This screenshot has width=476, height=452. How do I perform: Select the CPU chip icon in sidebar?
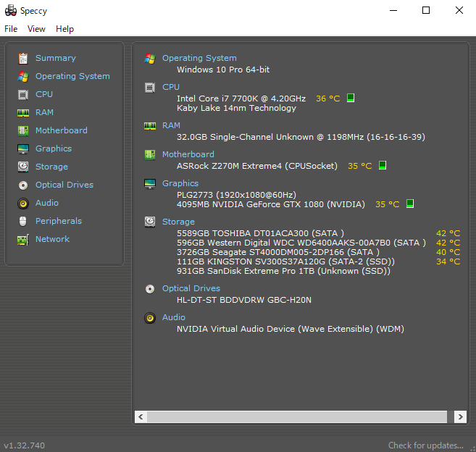[x=23, y=94]
